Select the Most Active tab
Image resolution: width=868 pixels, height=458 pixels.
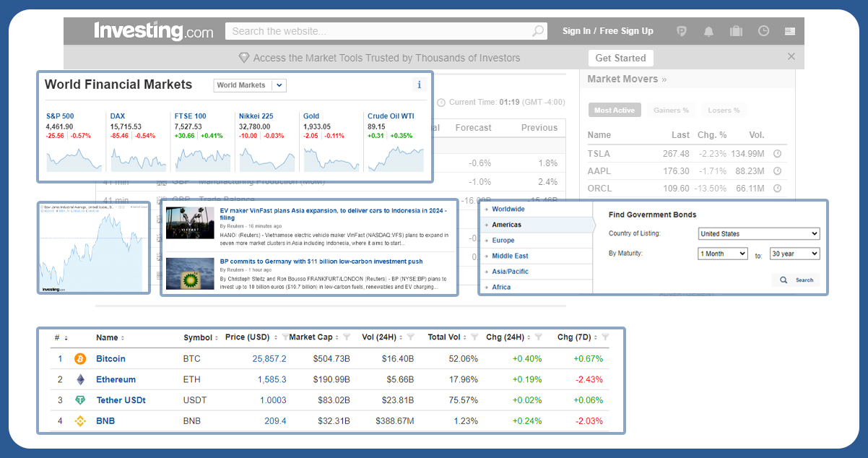tap(614, 110)
